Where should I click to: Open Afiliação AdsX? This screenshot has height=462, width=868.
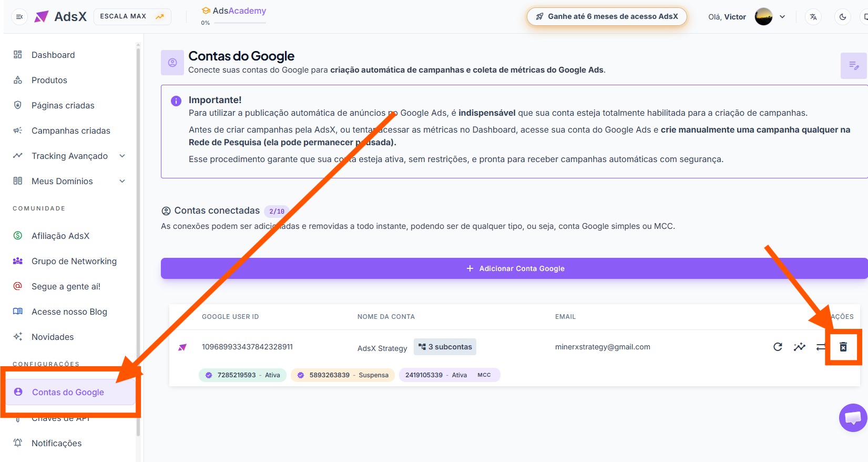(60, 236)
